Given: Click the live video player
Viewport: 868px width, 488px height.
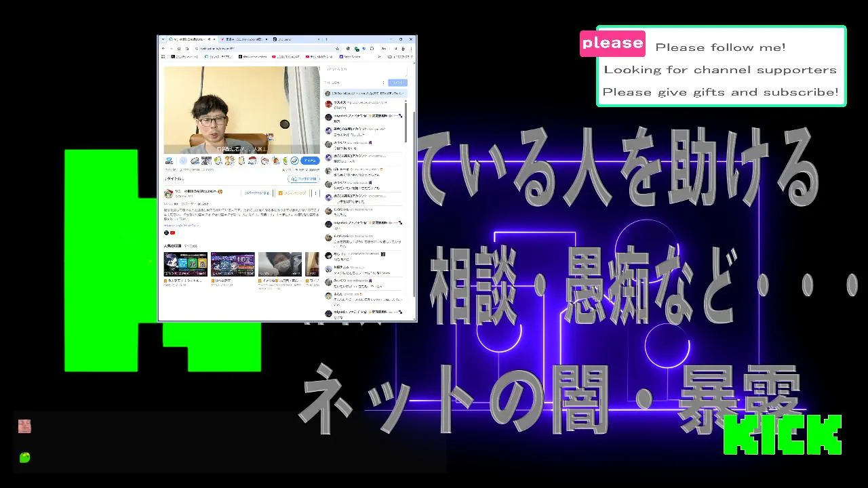Looking at the screenshot, I should pos(242,110).
